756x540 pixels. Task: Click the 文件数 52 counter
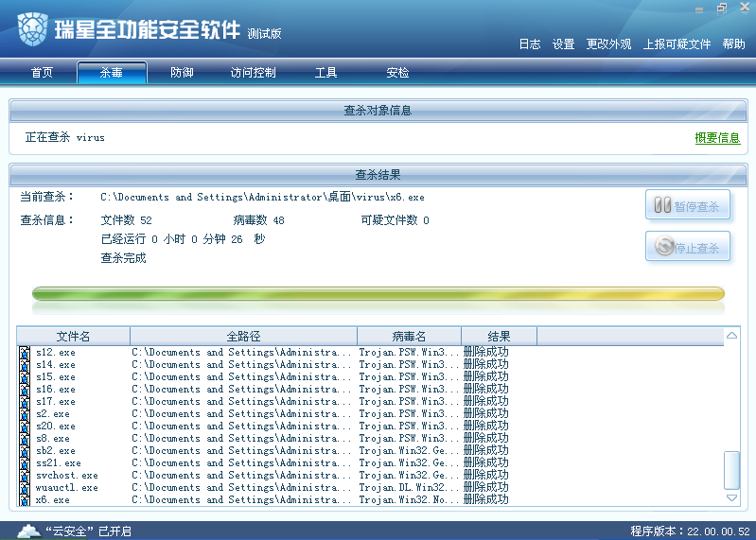point(127,220)
